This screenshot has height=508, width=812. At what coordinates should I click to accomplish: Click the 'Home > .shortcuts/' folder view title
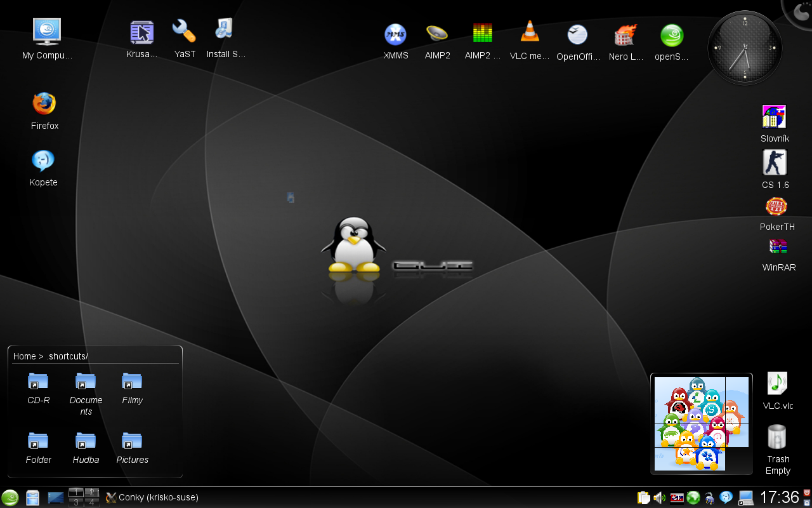51,356
